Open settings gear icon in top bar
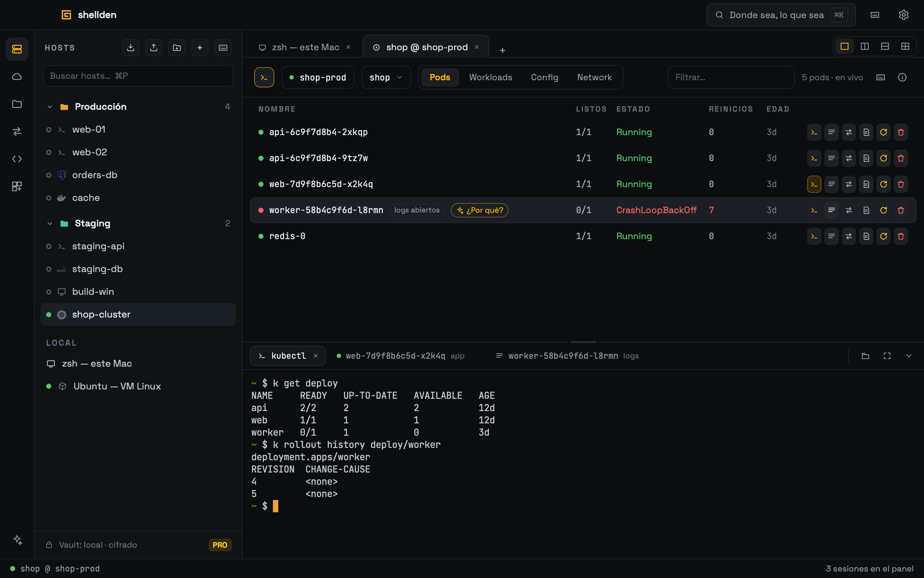Viewport: 924px width, 578px height. click(903, 15)
